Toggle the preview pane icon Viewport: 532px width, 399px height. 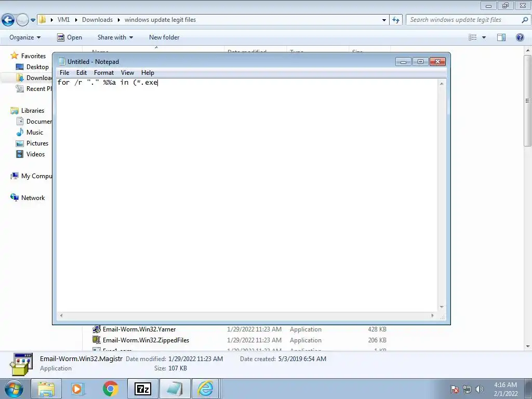pyautogui.click(x=501, y=37)
